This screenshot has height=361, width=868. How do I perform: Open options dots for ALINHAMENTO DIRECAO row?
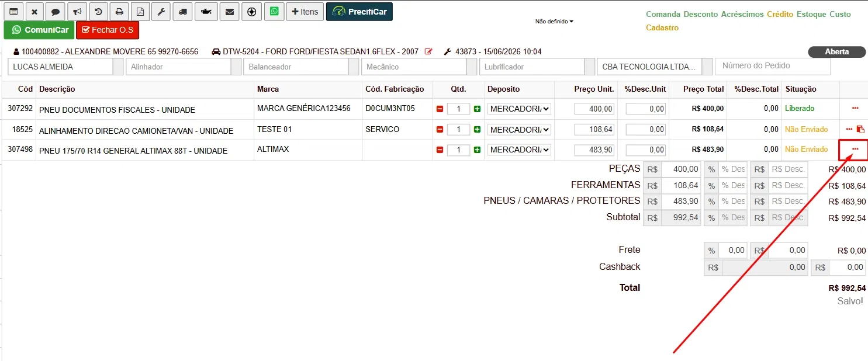tap(849, 129)
